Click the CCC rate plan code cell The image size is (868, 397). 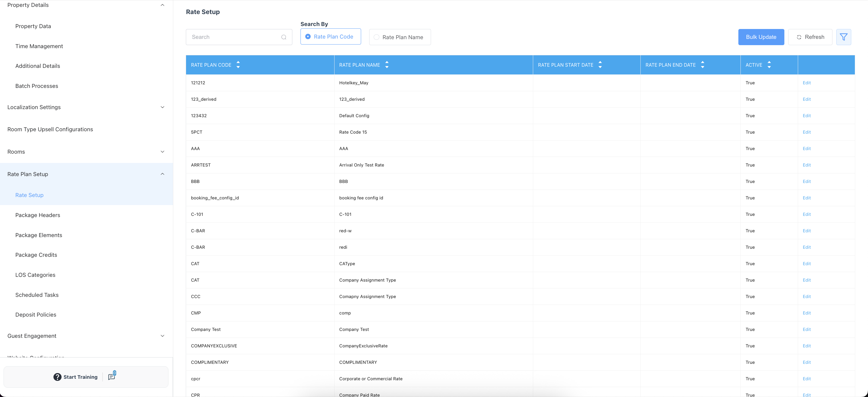point(260,297)
